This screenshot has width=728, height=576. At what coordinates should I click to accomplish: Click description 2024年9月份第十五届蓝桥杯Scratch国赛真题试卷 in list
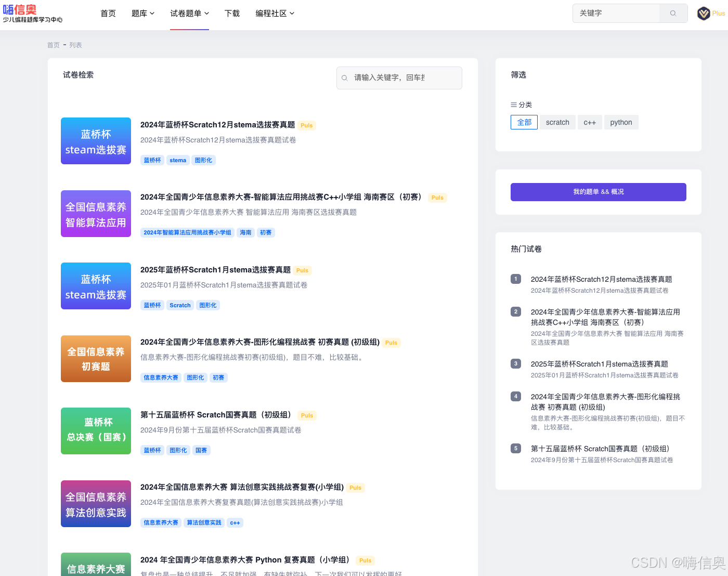pyautogui.click(x=221, y=430)
